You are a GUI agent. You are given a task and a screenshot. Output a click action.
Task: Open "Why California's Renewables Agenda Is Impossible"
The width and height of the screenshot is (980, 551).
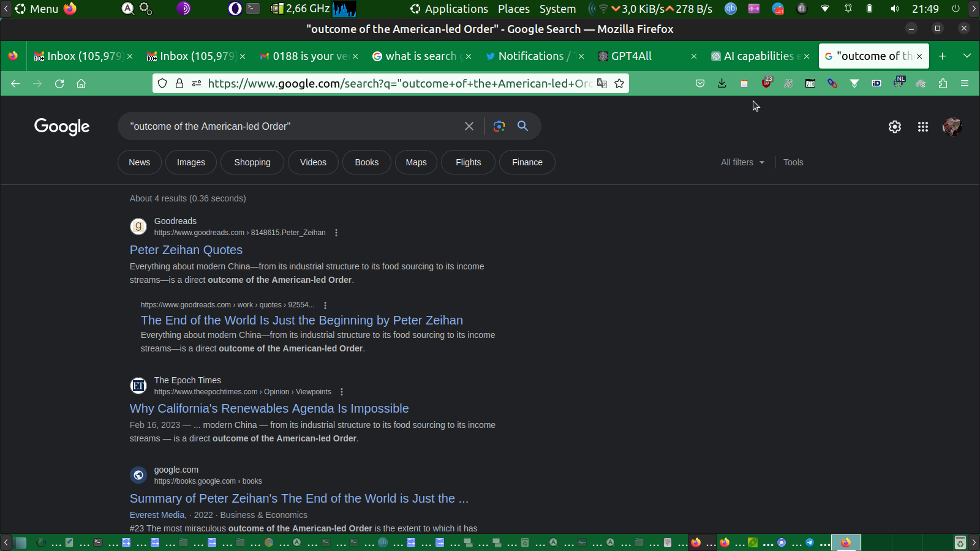pyautogui.click(x=269, y=408)
